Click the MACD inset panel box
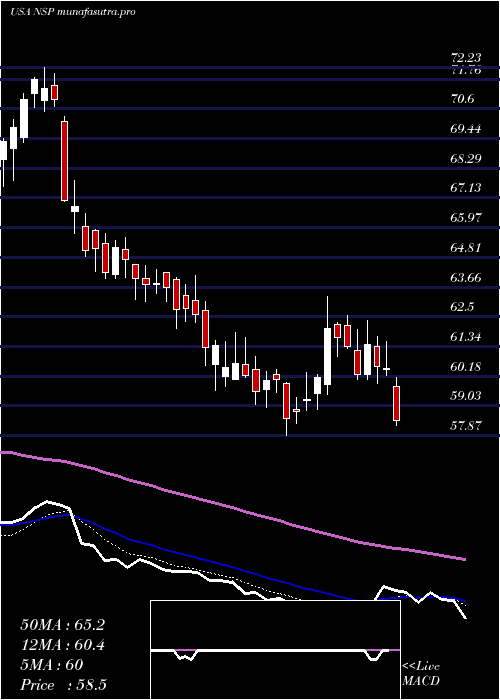500x700 pixels. pyautogui.click(x=275, y=650)
